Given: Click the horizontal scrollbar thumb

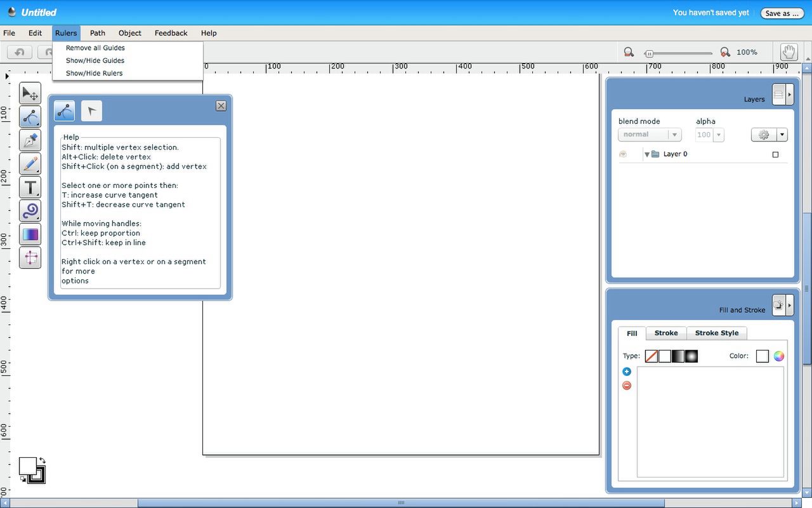Looking at the screenshot, I should (x=401, y=503).
